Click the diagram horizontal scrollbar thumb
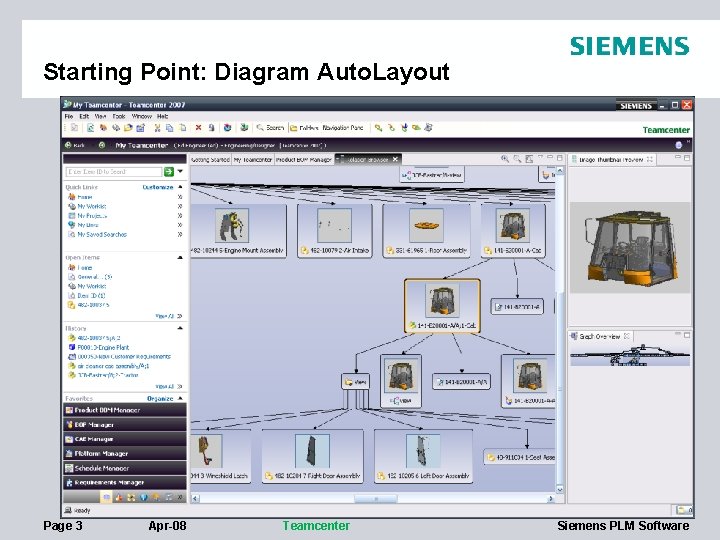 click(376, 498)
